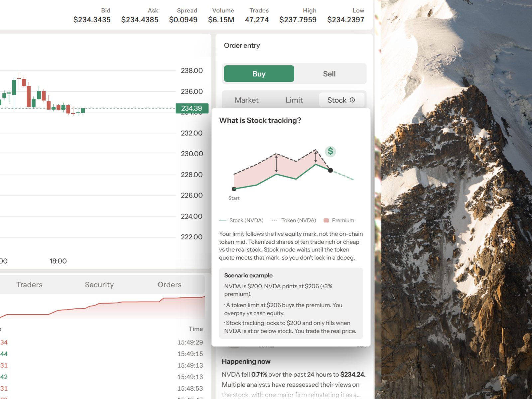The height and width of the screenshot is (399, 532).
Task: Click the 230.00 price axis label
Action: tap(192, 154)
